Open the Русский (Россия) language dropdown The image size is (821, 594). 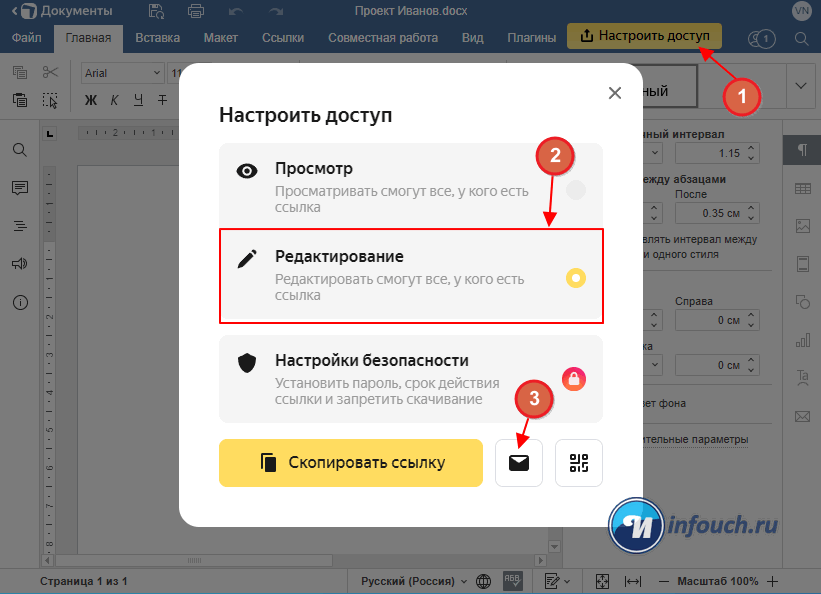point(414,581)
